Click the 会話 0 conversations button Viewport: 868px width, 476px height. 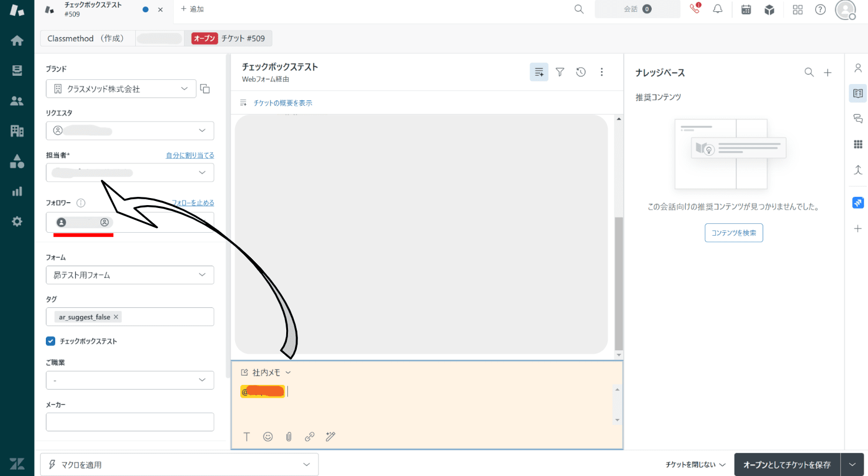[x=638, y=9]
